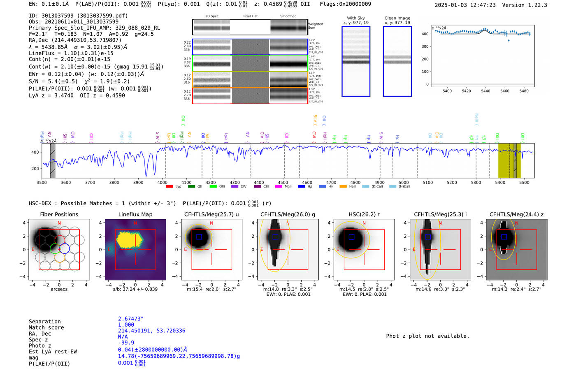Screen dimensions: 576x392
Task: Select the CIV purple legend swatch
Action: (x=235, y=187)
